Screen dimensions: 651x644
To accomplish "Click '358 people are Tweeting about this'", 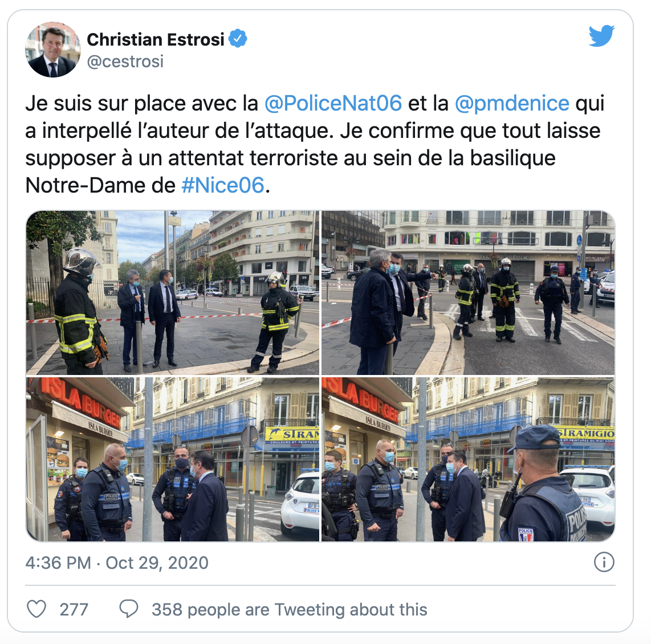I will (289, 610).
